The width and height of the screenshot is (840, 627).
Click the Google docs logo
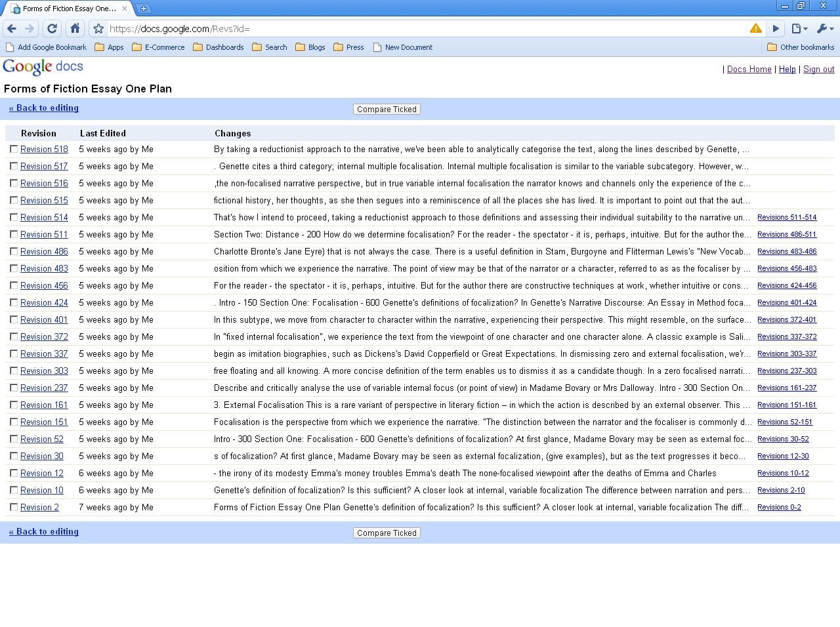42,66
